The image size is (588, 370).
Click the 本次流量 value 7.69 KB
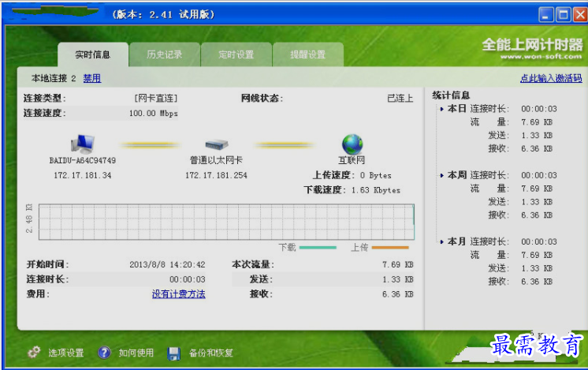coord(397,264)
